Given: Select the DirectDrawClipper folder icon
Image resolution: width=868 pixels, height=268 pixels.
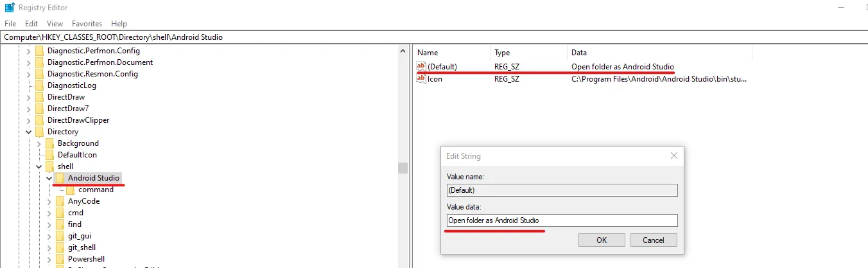Looking at the screenshot, I should point(39,120).
